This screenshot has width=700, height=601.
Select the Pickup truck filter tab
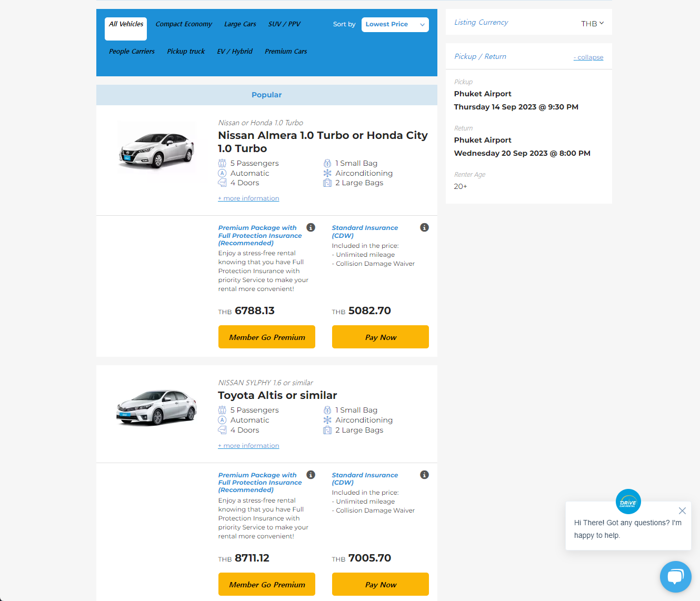(x=186, y=52)
